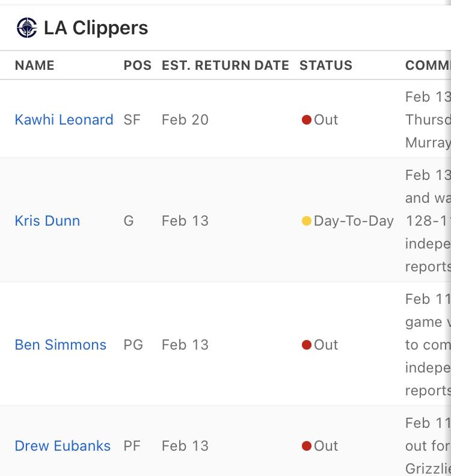Click the red Out dot for Drew Eubanks
451x476 pixels.
[x=307, y=446]
